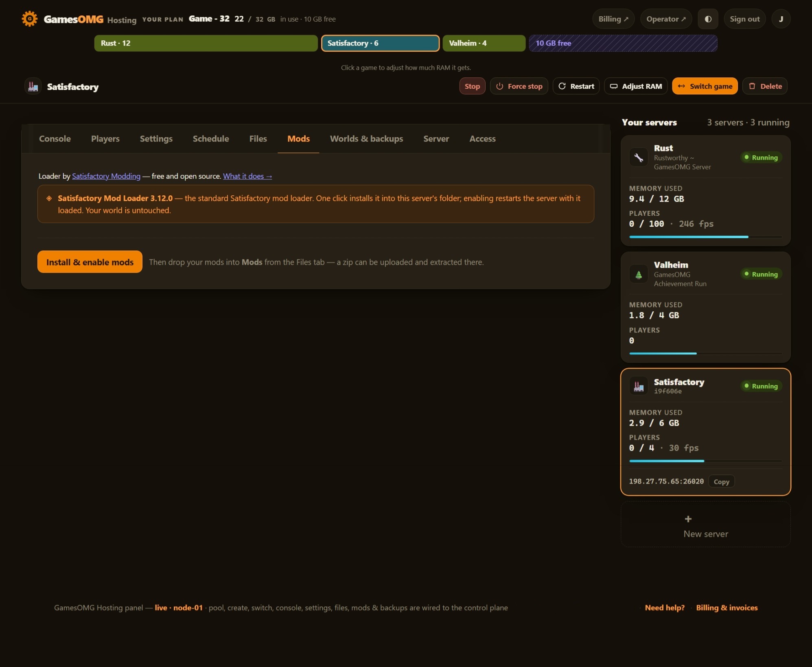Click the plus icon for New server
The image size is (812, 667).
[688, 519]
